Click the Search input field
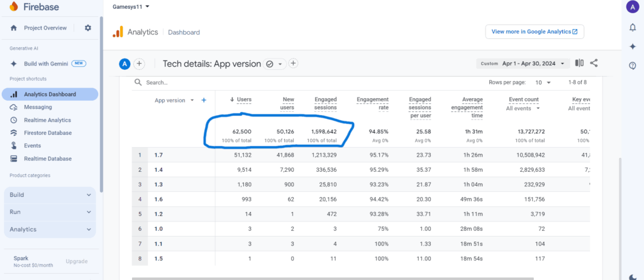 [189, 82]
